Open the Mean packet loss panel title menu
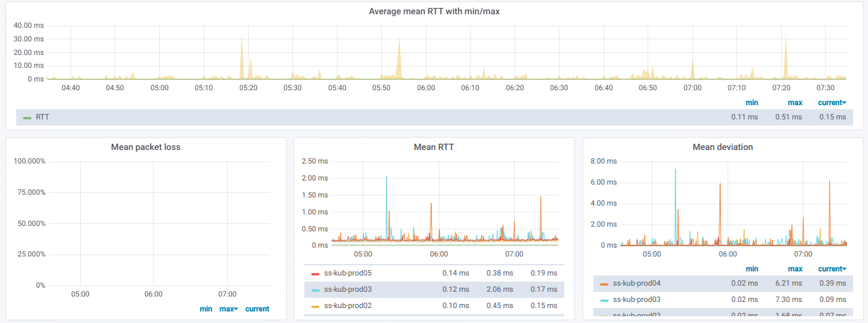 [146, 147]
